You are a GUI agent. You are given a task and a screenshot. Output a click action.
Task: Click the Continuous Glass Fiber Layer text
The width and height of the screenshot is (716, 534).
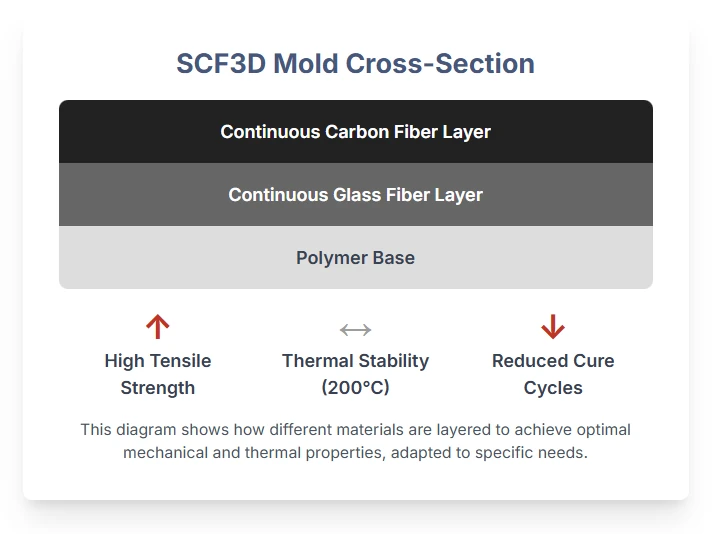(x=355, y=195)
